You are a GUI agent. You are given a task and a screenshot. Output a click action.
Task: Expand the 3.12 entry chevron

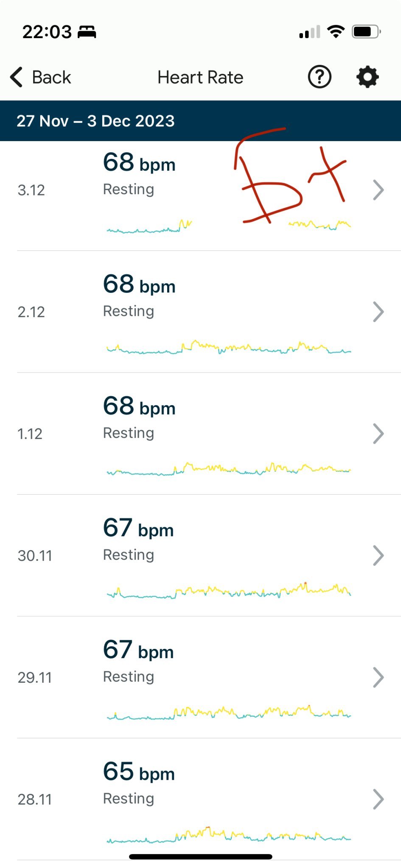pyautogui.click(x=378, y=190)
